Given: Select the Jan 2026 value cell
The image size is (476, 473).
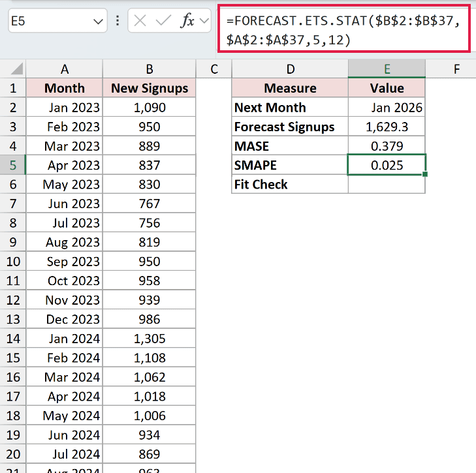Looking at the screenshot, I should [x=387, y=108].
